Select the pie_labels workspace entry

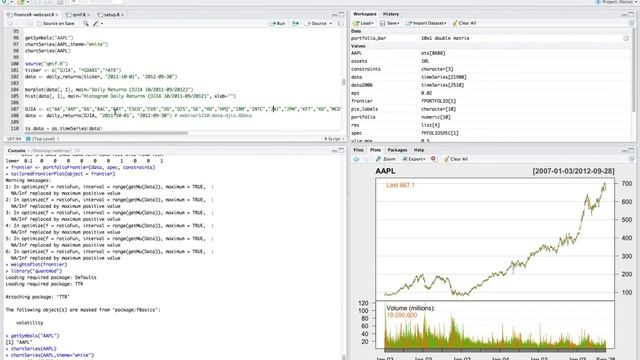pyautogui.click(x=490, y=109)
